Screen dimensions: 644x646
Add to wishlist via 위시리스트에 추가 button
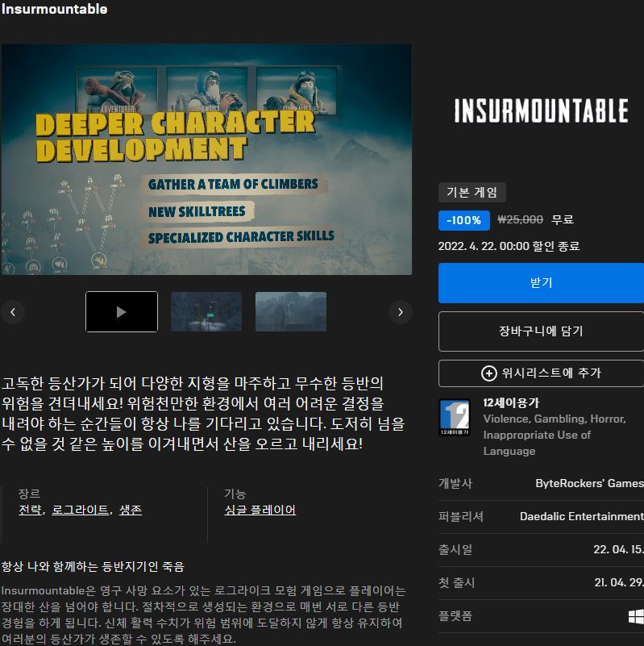pyautogui.click(x=541, y=373)
